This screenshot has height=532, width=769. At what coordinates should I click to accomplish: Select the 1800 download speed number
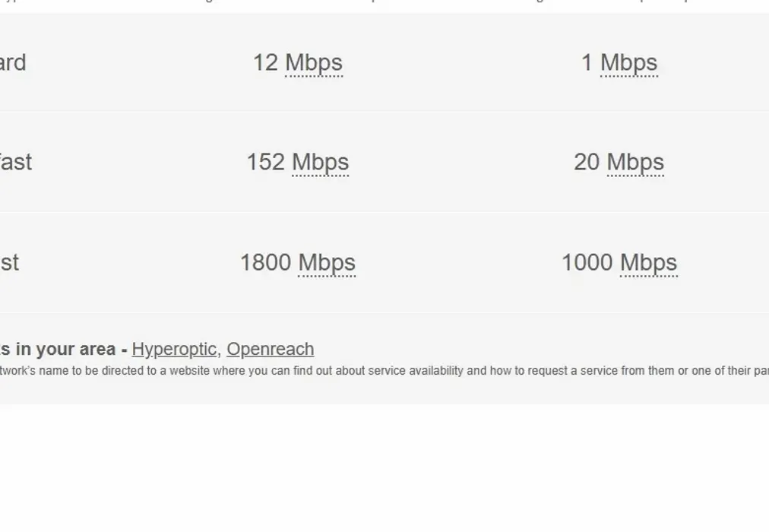point(265,263)
